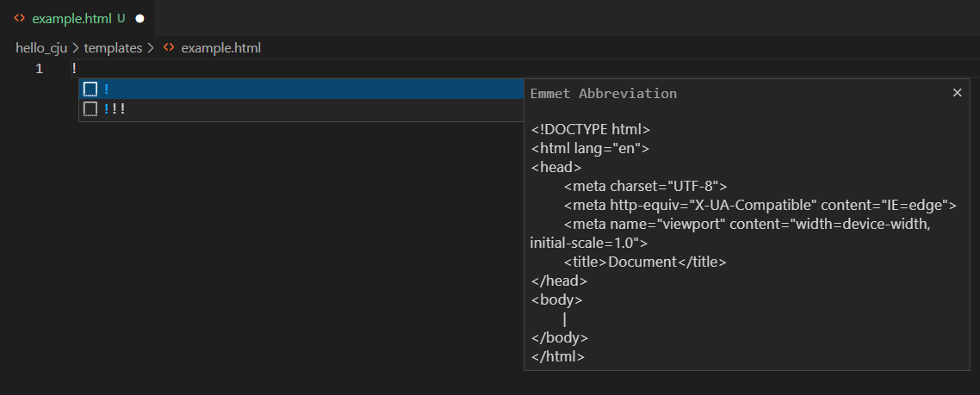The height and width of the screenshot is (395, 980).
Task: Click the viewport meta preview line
Action: 730,233
